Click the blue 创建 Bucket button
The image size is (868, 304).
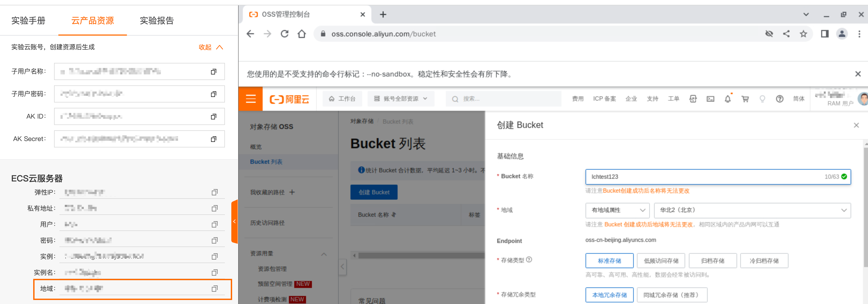(x=374, y=192)
